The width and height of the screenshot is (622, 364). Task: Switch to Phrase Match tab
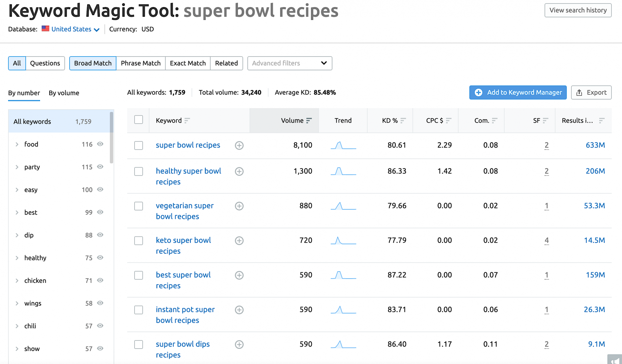click(x=141, y=63)
